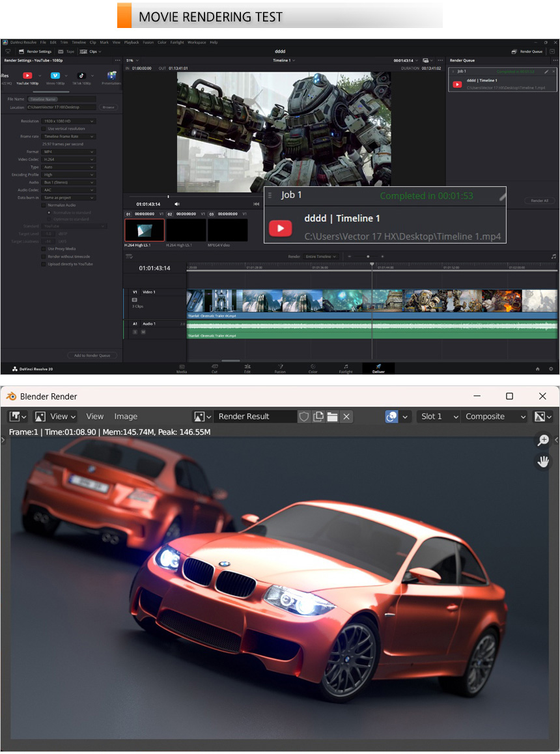Click the Blender zoom magnifier icon
This screenshot has width=560, height=754.
pos(542,441)
